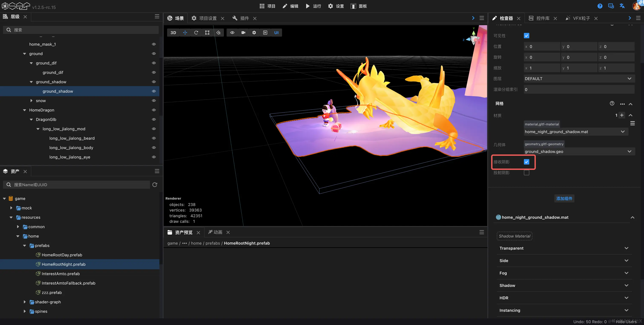Open the blue help question mark icon
The width and height of the screenshot is (644, 325).
click(600, 6)
